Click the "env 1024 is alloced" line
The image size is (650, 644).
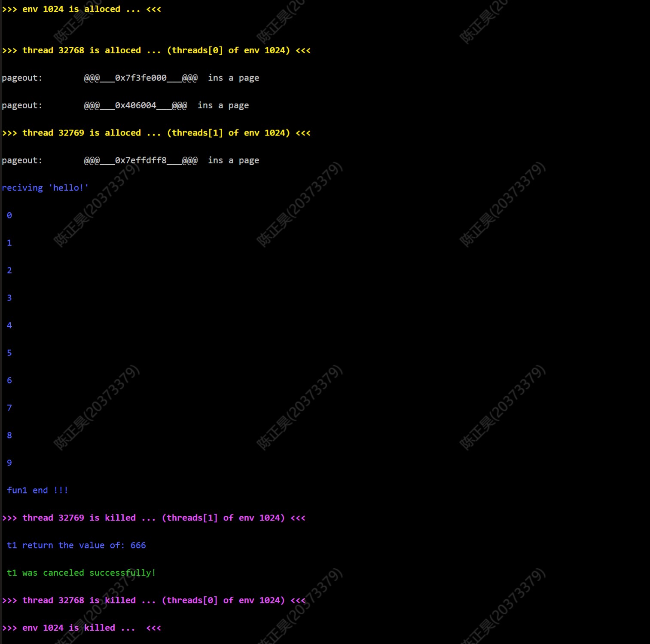click(81, 9)
